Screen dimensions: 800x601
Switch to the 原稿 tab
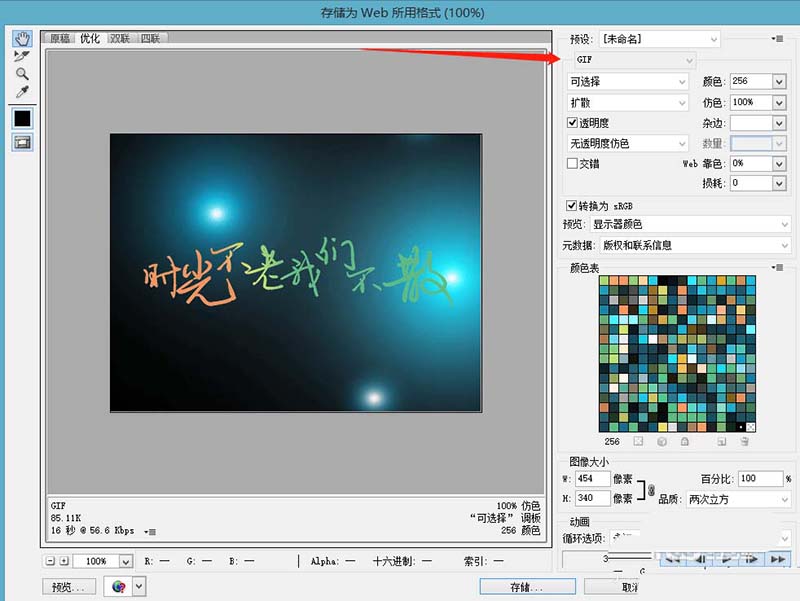click(x=60, y=38)
